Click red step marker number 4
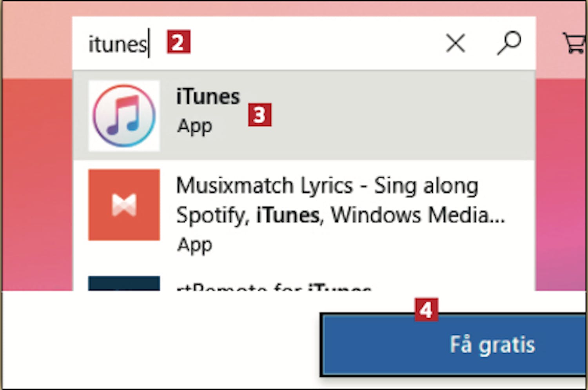This screenshot has width=588, height=390. click(426, 310)
